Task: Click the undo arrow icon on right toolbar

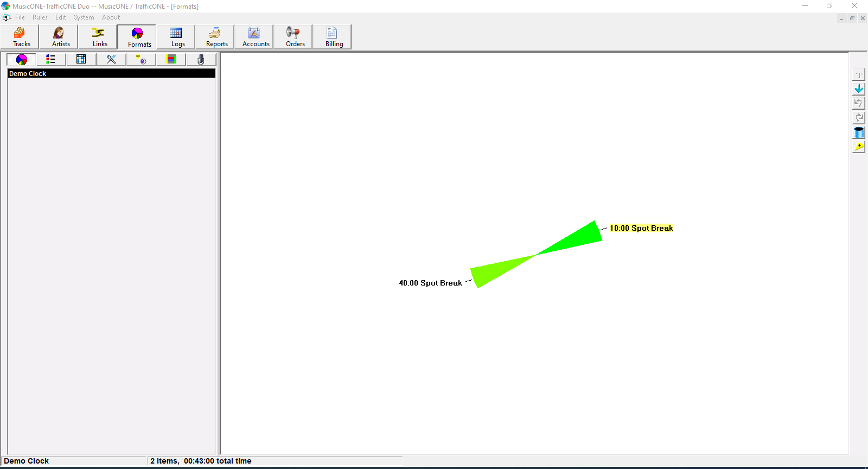Action: pos(859,103)
